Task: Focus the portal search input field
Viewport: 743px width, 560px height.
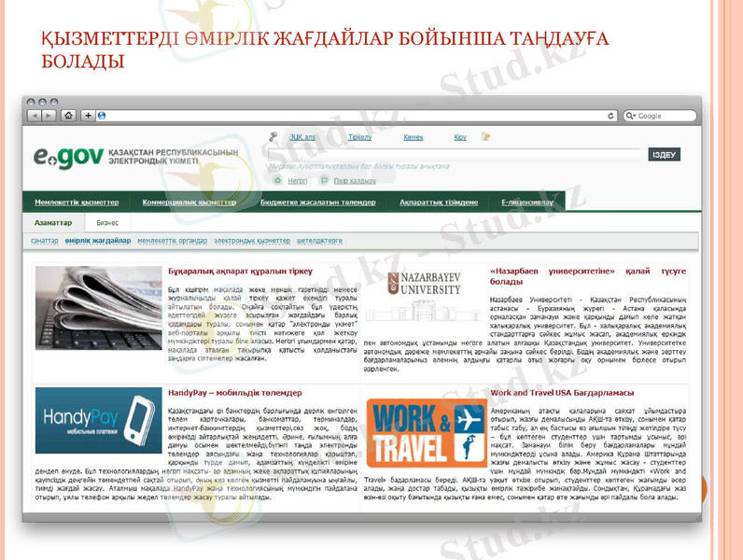Action: [454, 154]
